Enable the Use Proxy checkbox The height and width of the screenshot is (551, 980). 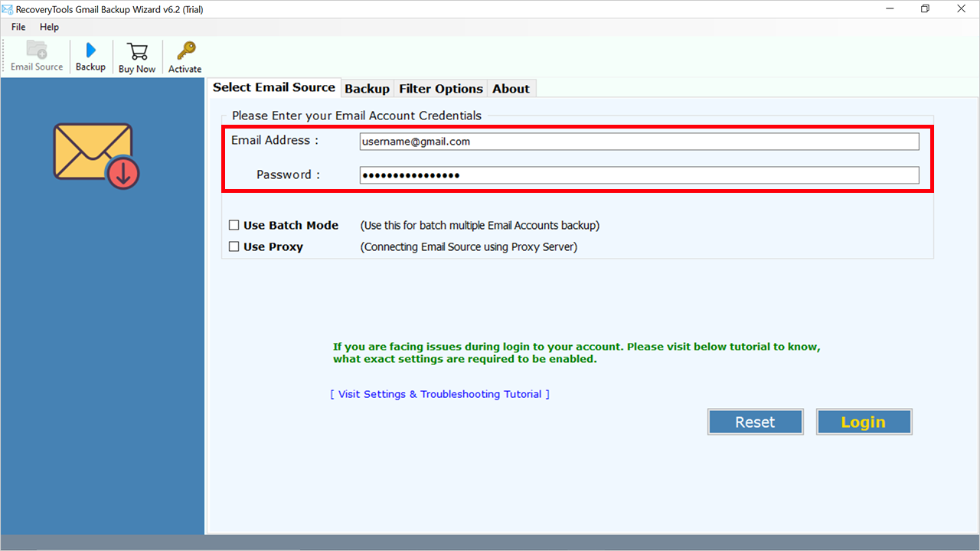coord(234,246)
